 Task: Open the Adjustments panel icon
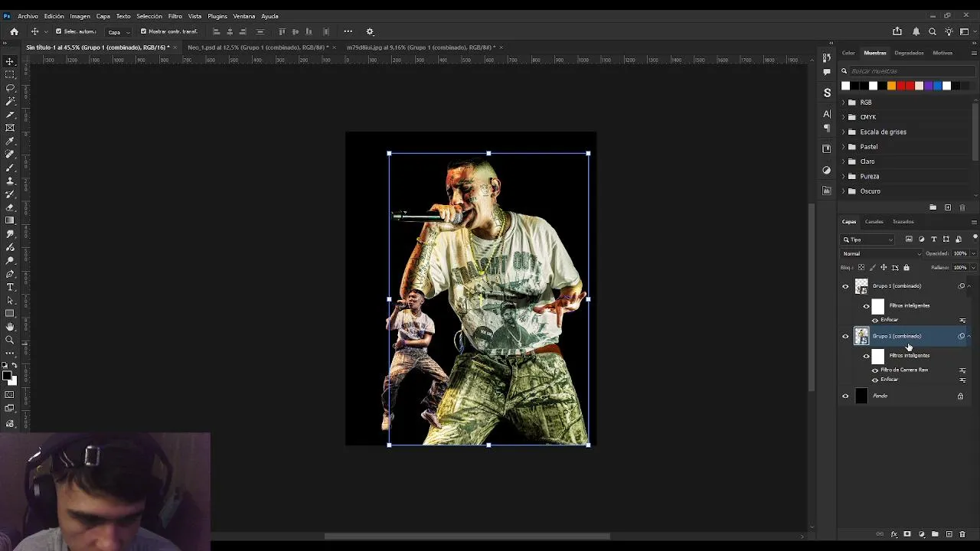pyautogui.click(x=827, y=170)
